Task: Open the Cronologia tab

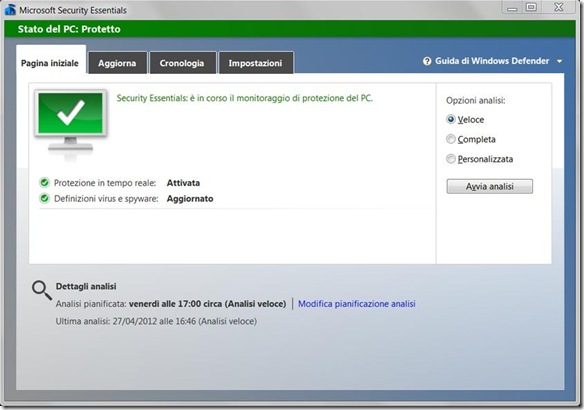Action: tap(182, 63)
